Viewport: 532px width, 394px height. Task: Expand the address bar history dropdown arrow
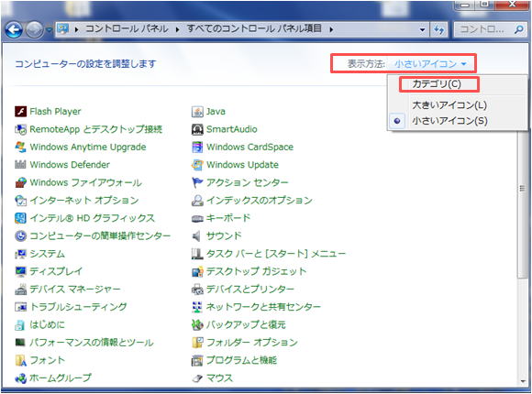pyautogui.click(x=422, y=29)
